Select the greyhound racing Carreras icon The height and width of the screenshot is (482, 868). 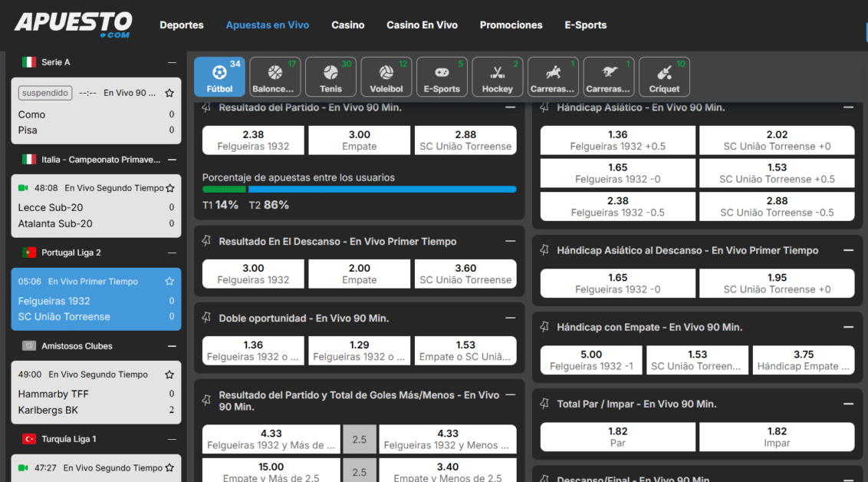point(608,77)
